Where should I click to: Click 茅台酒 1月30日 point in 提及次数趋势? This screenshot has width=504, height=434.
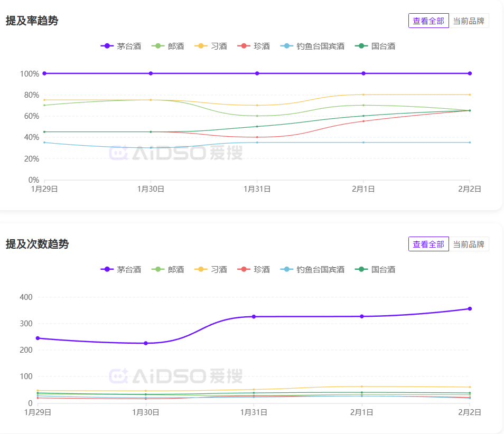click(146, 343)
